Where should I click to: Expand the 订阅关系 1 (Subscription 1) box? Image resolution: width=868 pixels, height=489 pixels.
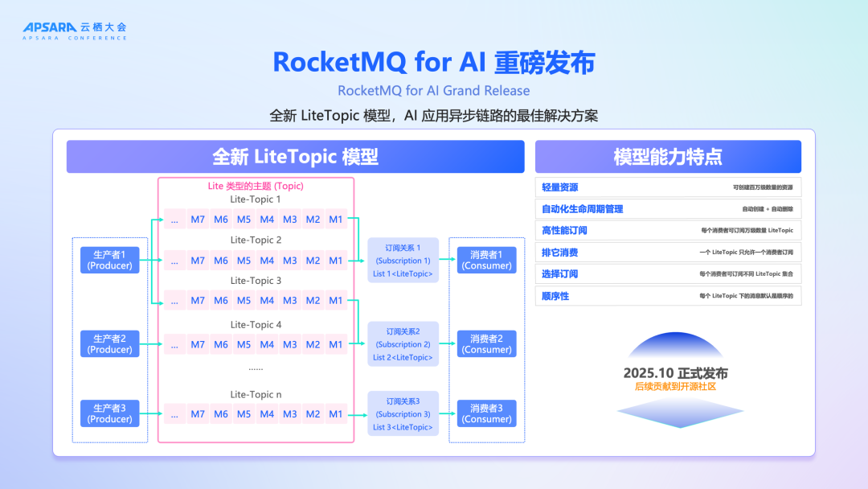[403, 260]
